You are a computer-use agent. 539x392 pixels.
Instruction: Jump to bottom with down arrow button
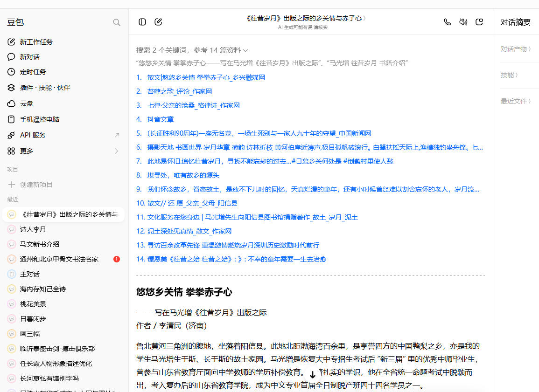[x=313, y=374]
